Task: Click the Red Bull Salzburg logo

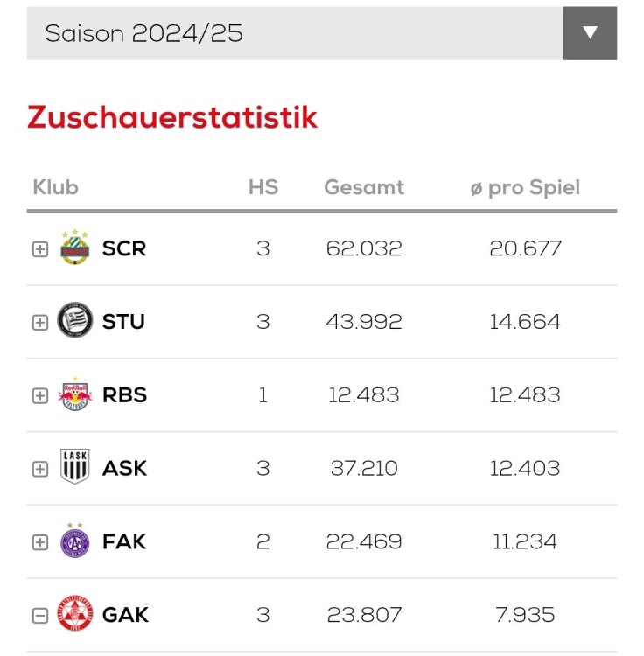Action: tap(74, 394)
